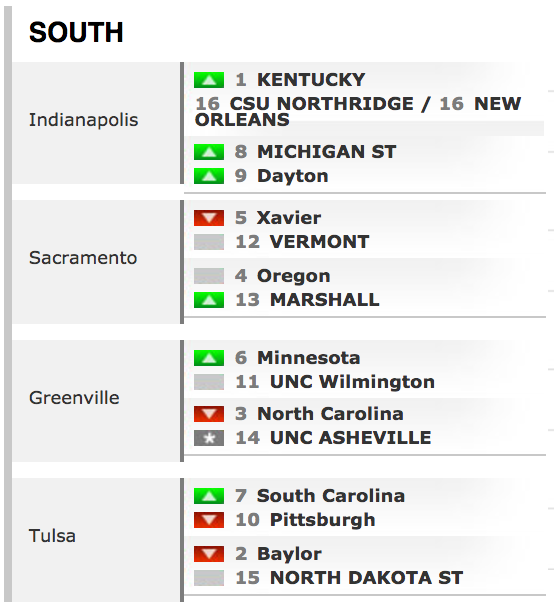The image size is (554, 602).
Task: Click gray neutral indicator next to Vermont
Action: pyautogui.click(x=209, y=242)
